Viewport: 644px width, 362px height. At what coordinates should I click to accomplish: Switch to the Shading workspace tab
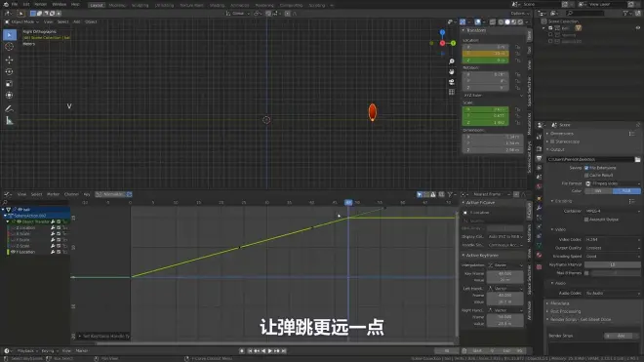[x=217, y=5]
